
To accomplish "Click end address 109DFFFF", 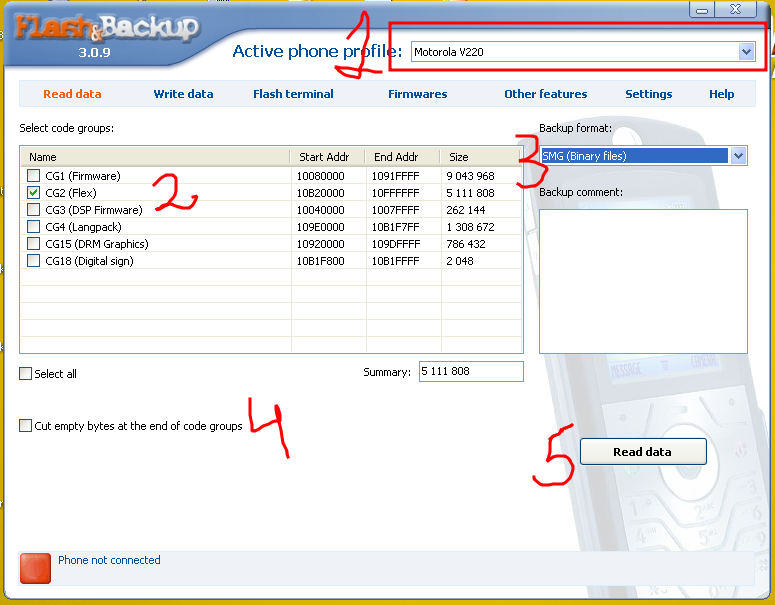I will 396,244.
